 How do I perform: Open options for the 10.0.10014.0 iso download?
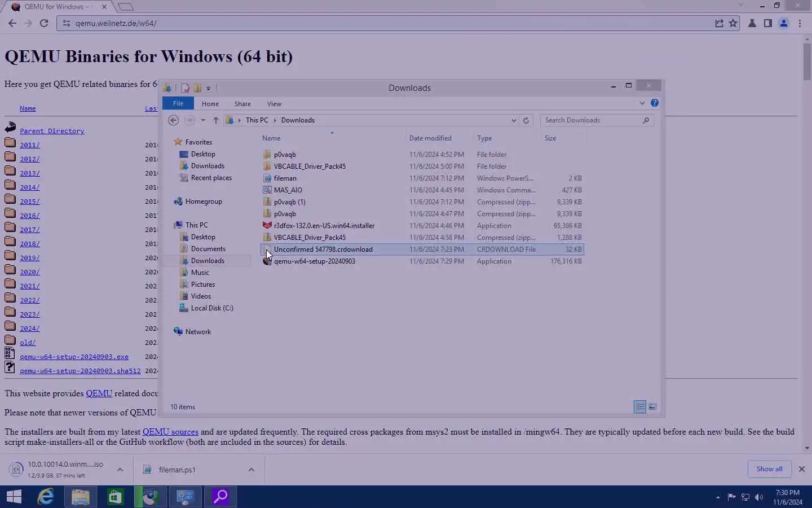[120, 470]
